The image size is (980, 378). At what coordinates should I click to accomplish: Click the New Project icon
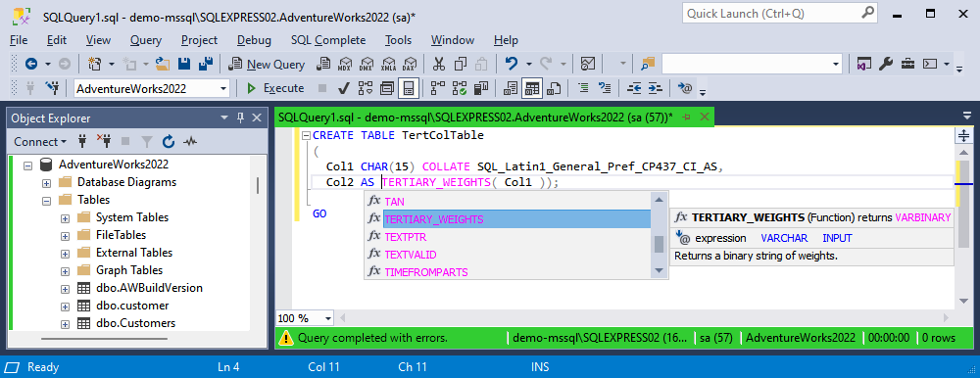[x=94, y=64]
